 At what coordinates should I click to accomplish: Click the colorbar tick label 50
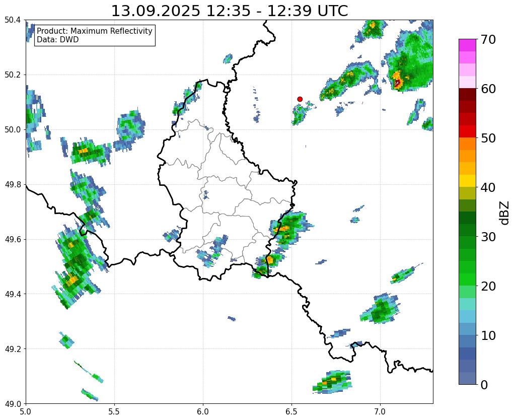pos(488,138)
